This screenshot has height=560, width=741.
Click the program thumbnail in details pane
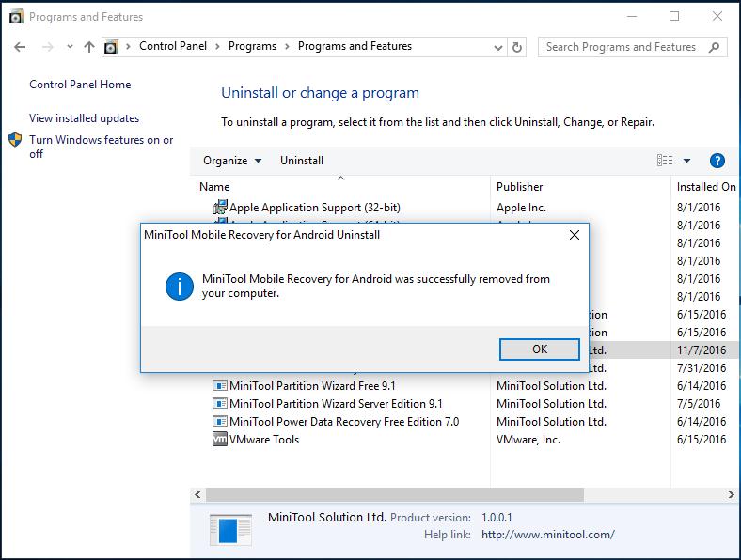230,530
